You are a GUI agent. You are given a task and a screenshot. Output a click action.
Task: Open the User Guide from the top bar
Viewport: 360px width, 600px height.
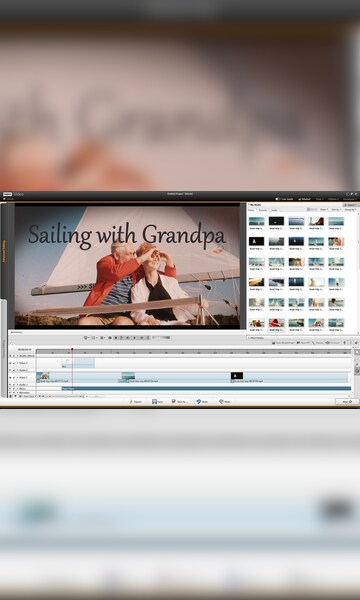285,199
